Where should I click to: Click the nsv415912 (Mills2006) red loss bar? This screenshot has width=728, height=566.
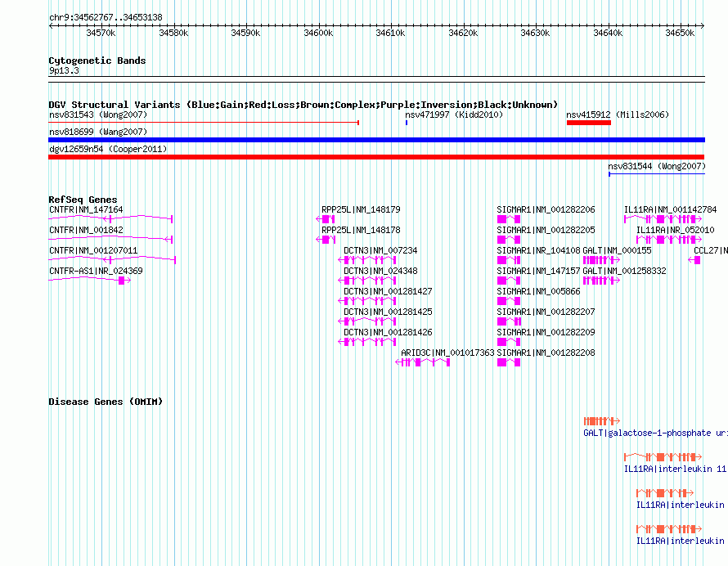coord(589,123)
